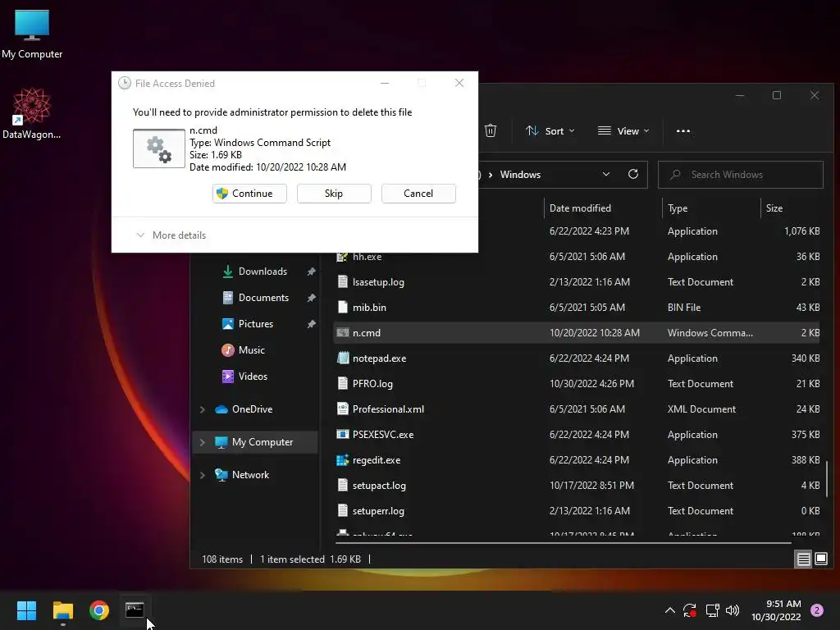Launch Chrome from the taskbar

click(99, 610)
